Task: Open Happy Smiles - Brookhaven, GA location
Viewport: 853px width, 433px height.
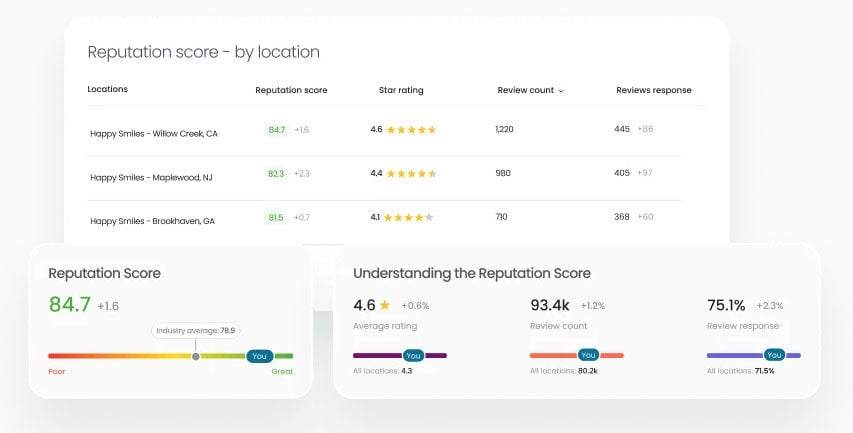Action: point(152,221)
